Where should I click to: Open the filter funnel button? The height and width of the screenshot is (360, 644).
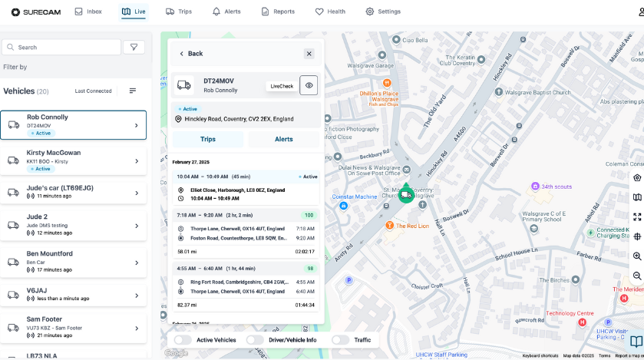(134, 47)
